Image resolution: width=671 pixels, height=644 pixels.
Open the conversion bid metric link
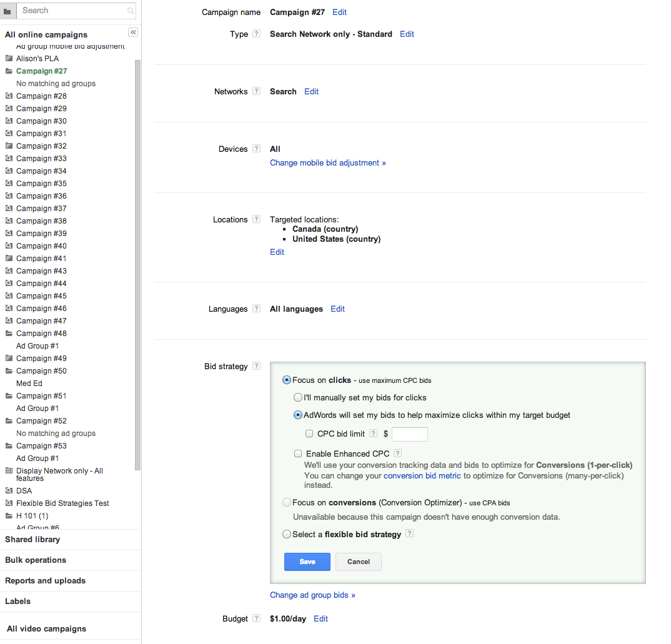[x=422, y=475]
